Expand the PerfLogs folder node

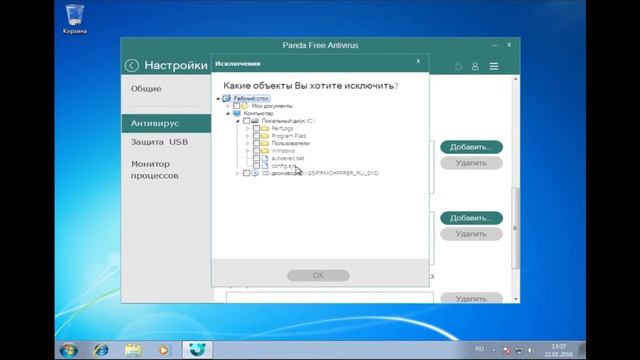pyautogui.click(x=247, y=129)
